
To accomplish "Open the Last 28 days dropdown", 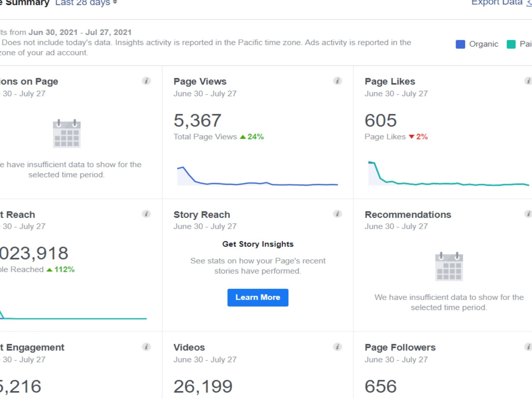I will [x=86, y=3].
